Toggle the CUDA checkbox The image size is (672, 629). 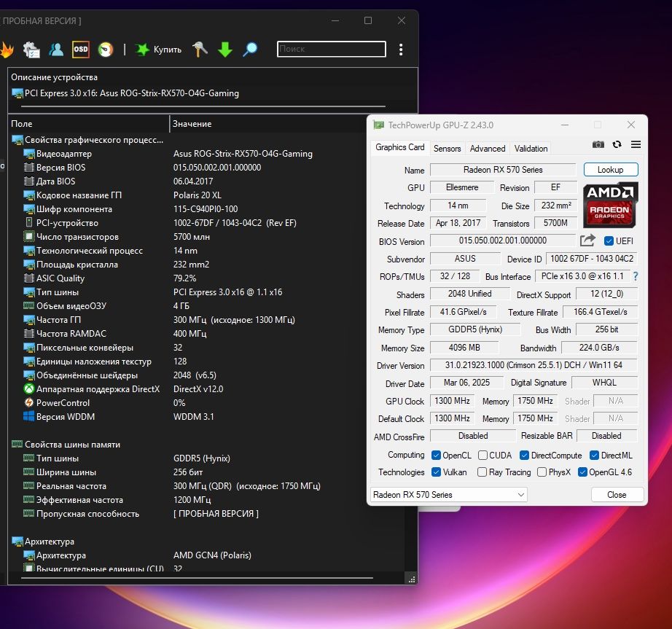[482, 455]
